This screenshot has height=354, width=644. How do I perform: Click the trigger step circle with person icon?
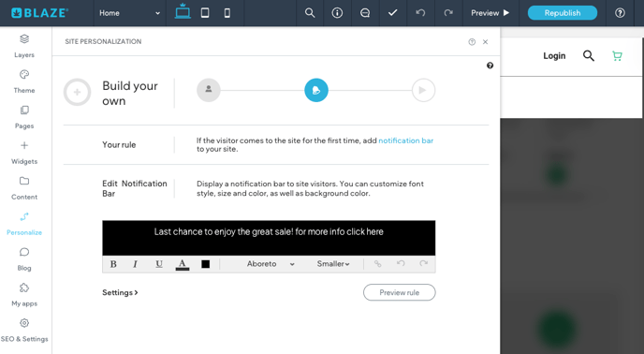click(x=209, y=90)
